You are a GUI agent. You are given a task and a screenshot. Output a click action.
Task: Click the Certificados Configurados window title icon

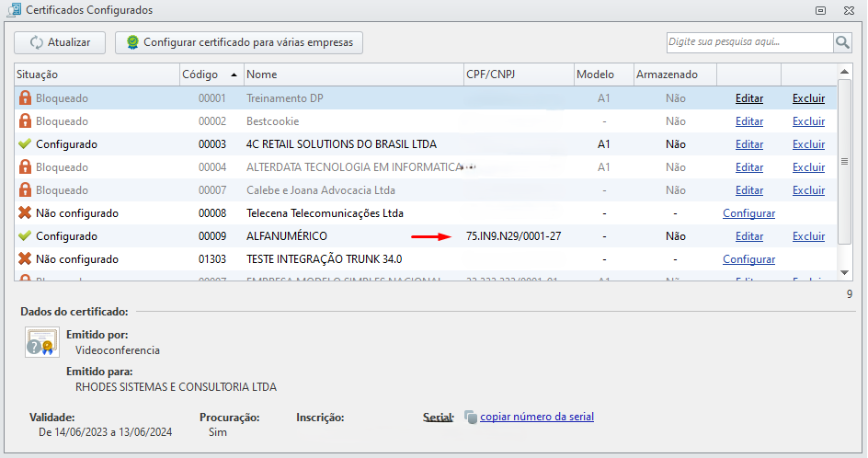(14, 10)
